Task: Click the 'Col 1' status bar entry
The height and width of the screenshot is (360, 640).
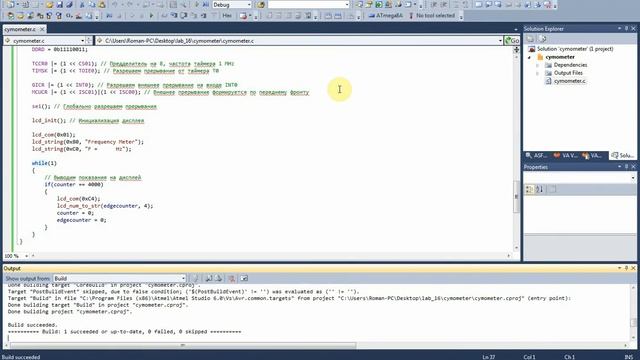Action: point(529,357)
